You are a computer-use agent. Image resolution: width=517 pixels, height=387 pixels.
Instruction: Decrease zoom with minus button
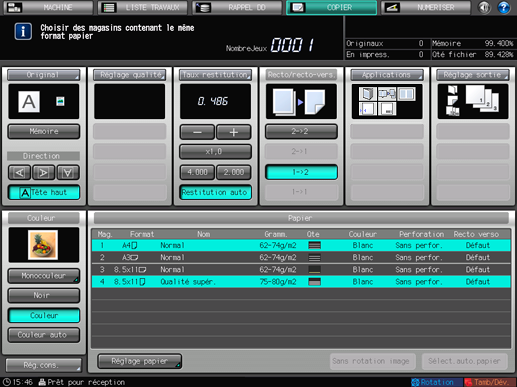pyautogui.click(x=197, y=132)
